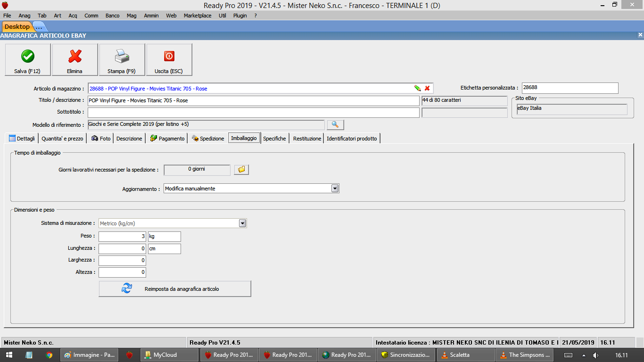Open the Anag menu
The width and height of the screenshot is (644, 362).
click(25, 16)
